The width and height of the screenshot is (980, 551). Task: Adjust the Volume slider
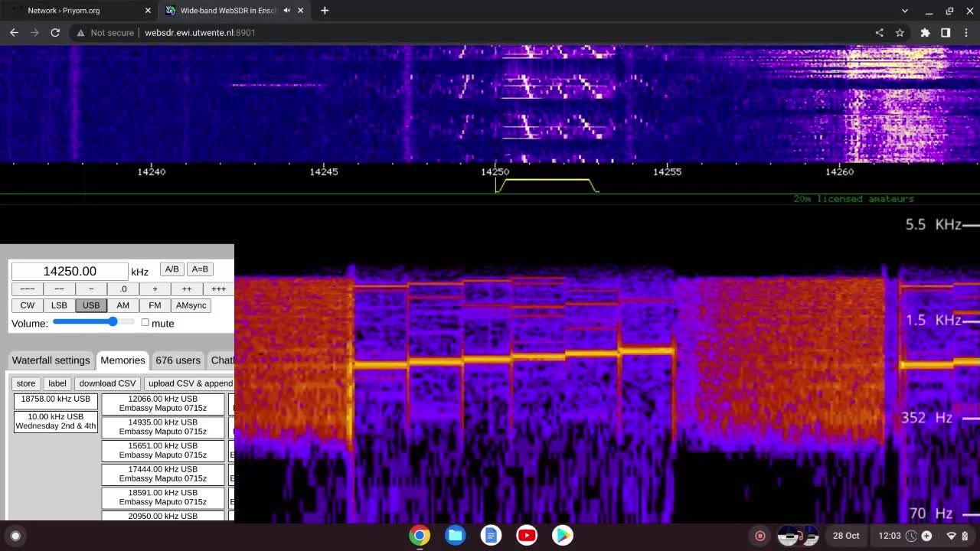[93, 322]
